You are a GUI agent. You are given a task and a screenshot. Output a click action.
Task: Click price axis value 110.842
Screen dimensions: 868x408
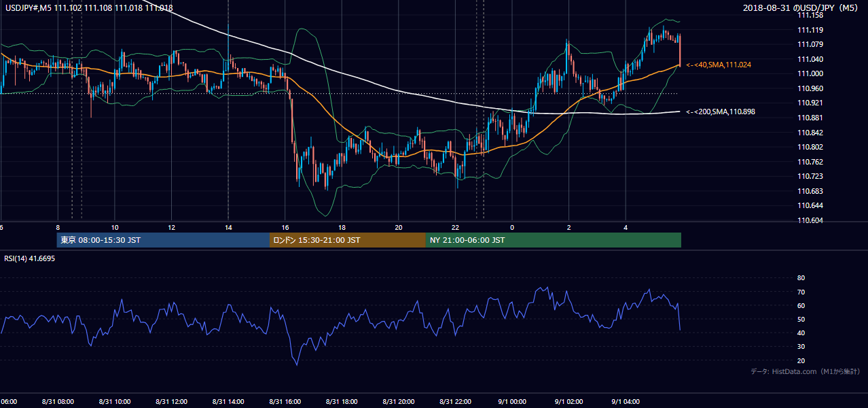coord(810,133)
